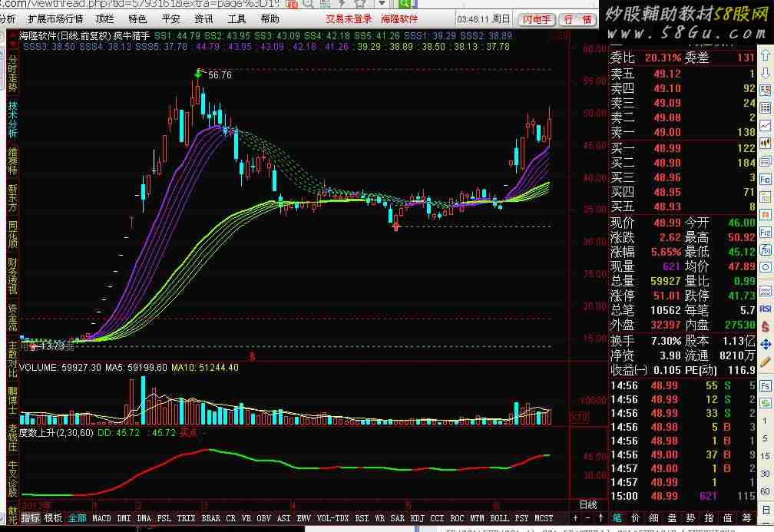
Task: Switch to the 势 tab in quote panel
Action: click(x=690, y=518)
